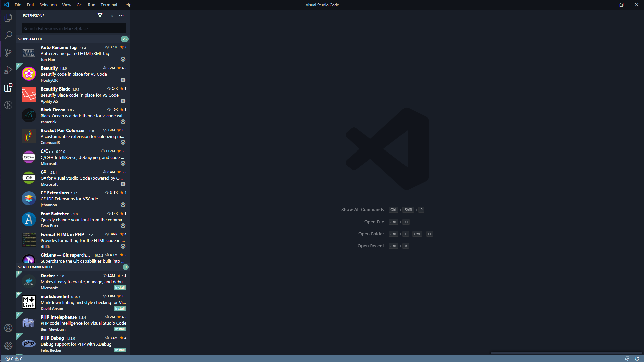Open the Selection menu
Viewport: 644px width, 362px height.
coord(48,5)
